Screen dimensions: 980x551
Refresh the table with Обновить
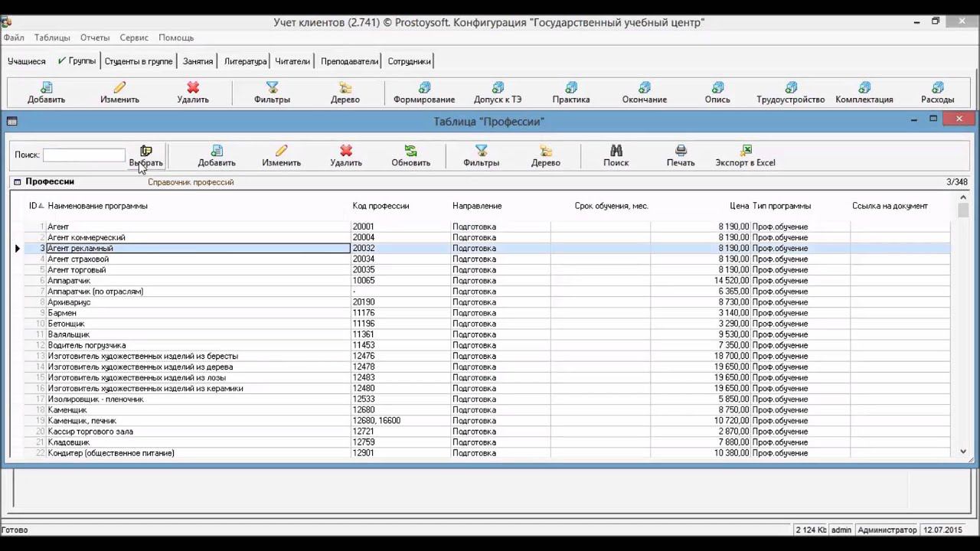coord(410,156)
